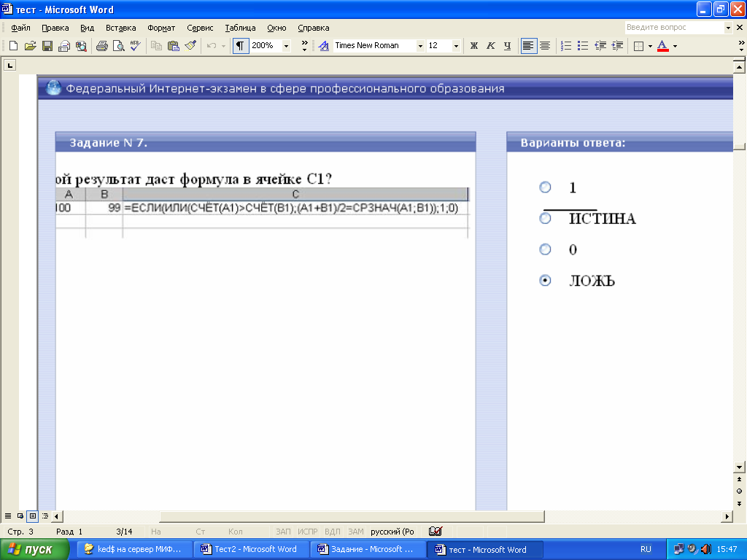Switch to Outline view button

(45, 516)
